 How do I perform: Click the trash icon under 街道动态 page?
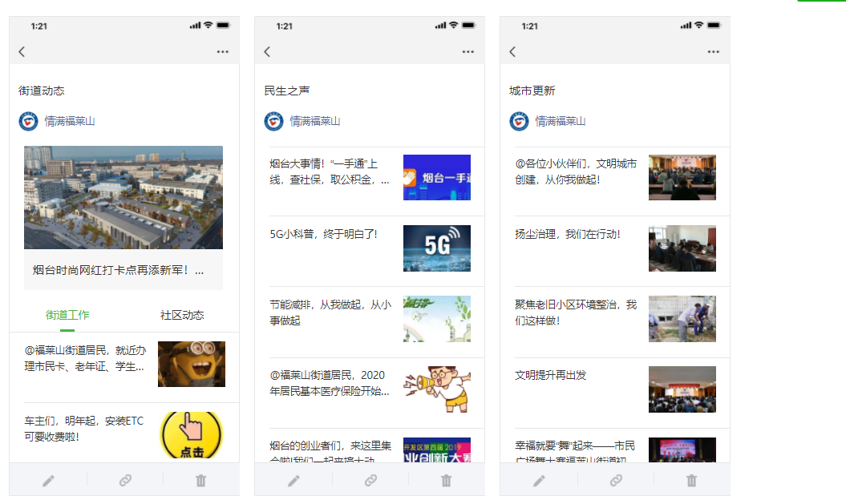tap(200, 480)
